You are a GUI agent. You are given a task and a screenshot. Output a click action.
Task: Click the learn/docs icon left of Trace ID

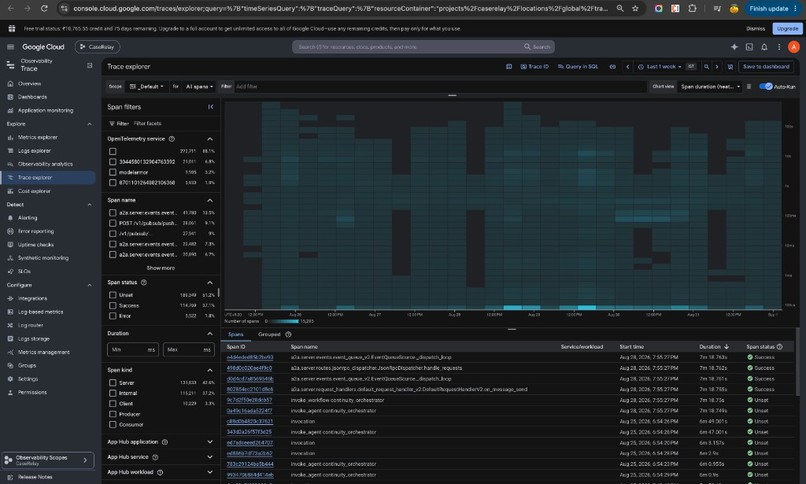509,67
